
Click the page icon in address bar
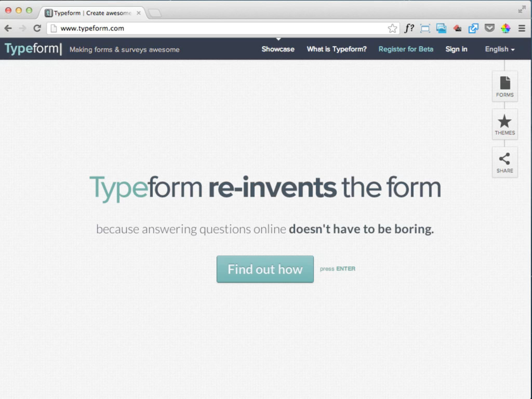click(x=54, y=29)
